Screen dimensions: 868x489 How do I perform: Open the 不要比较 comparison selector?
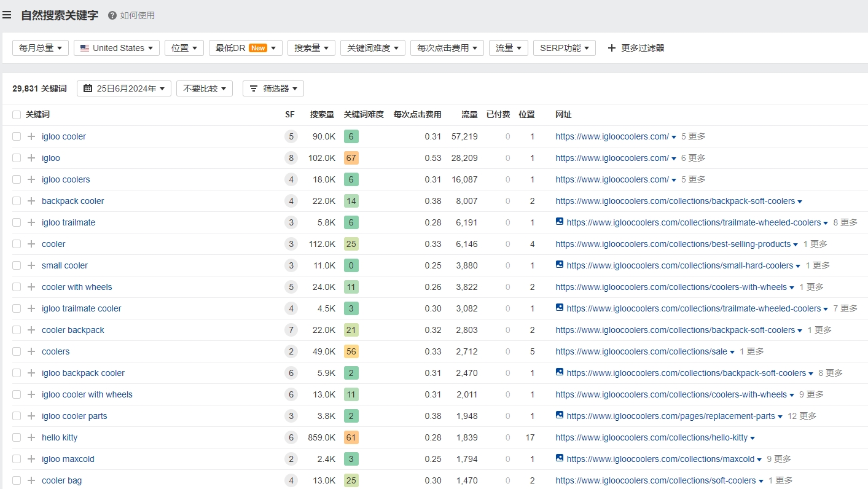point(205,88)
